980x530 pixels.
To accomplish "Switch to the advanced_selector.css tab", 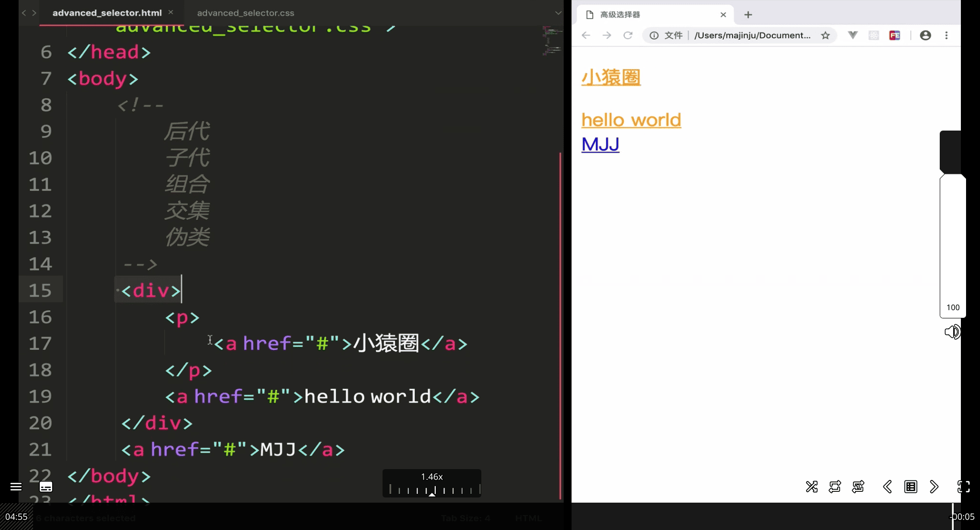I will pyautogui.click(x=246, y=13).
